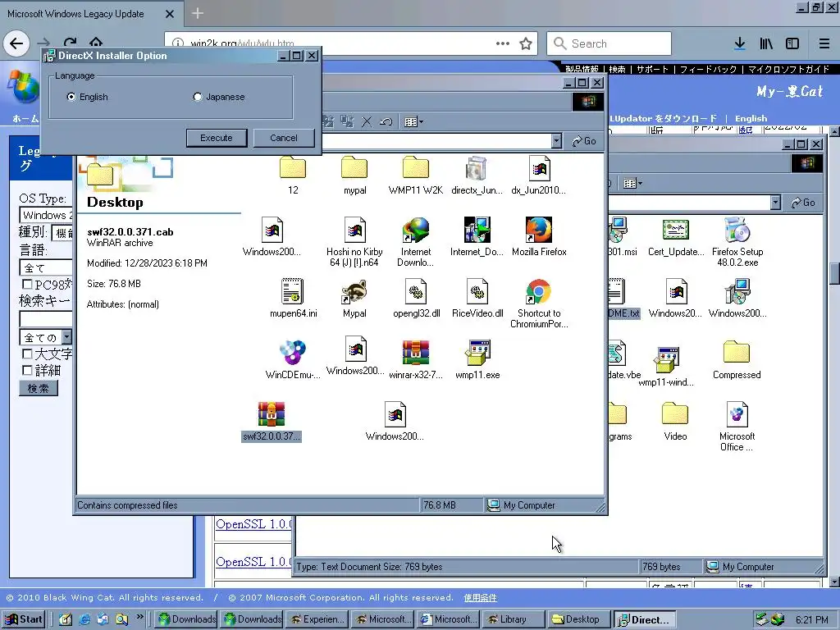Open Firefox Downloads arrow icon
Viewport: 840px width, 630px height.
[740, 43]
